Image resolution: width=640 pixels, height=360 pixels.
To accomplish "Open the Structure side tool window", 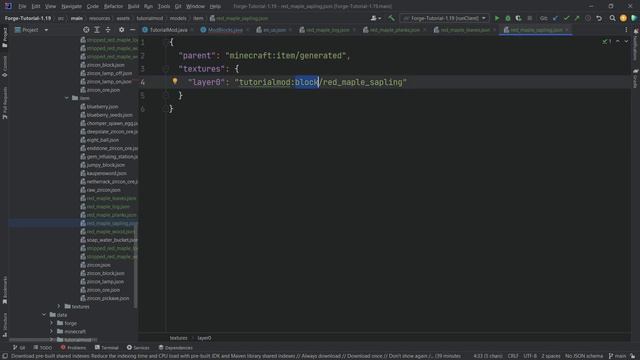I will [x=4, y=325].
